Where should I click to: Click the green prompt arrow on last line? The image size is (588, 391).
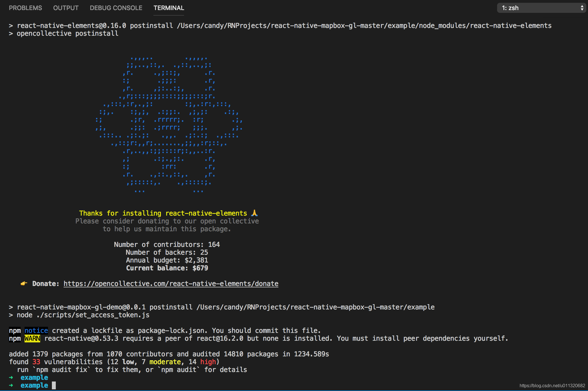point(11,385)
